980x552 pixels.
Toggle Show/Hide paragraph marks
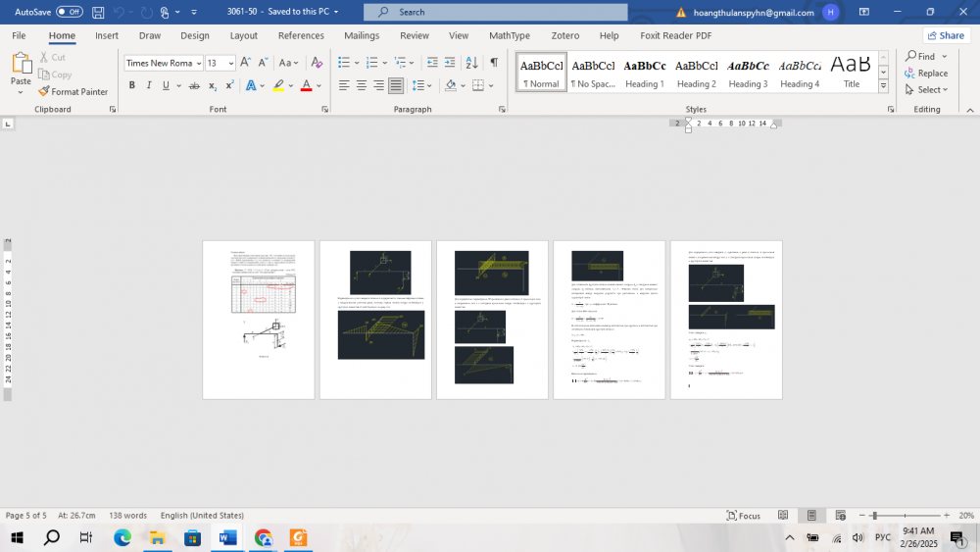[494, 63]
